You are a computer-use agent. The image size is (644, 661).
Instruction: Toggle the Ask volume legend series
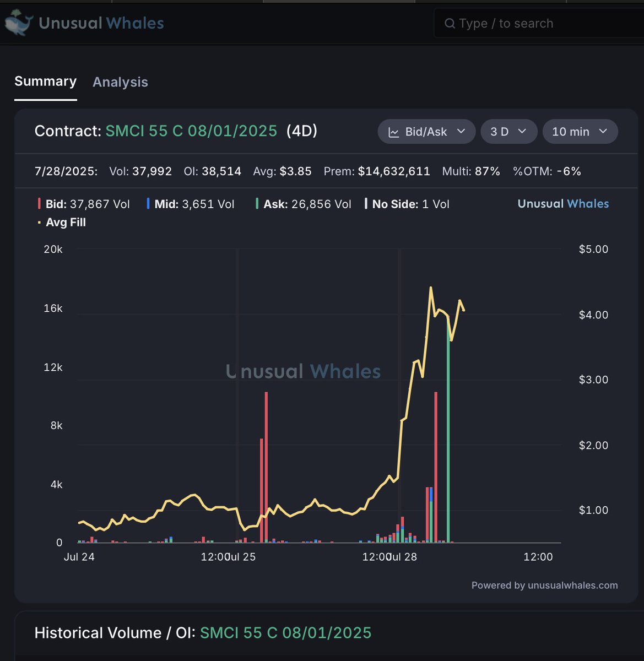coord(303,204)
